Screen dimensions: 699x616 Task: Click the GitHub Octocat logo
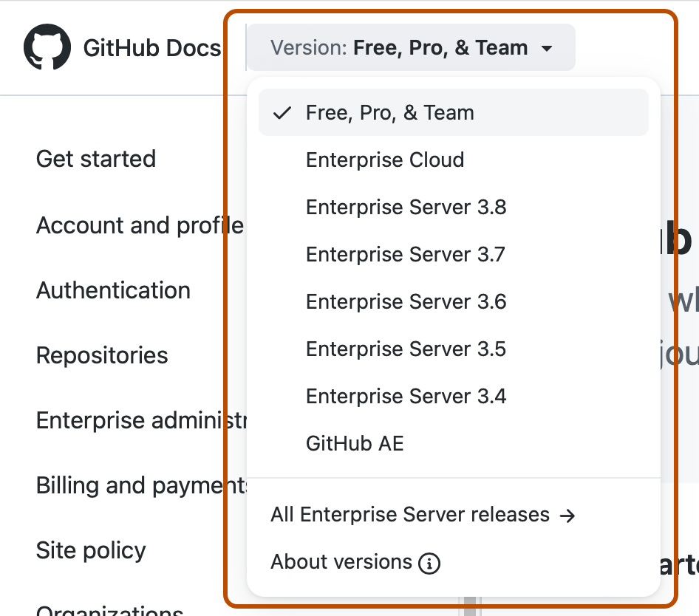(47, 47)
